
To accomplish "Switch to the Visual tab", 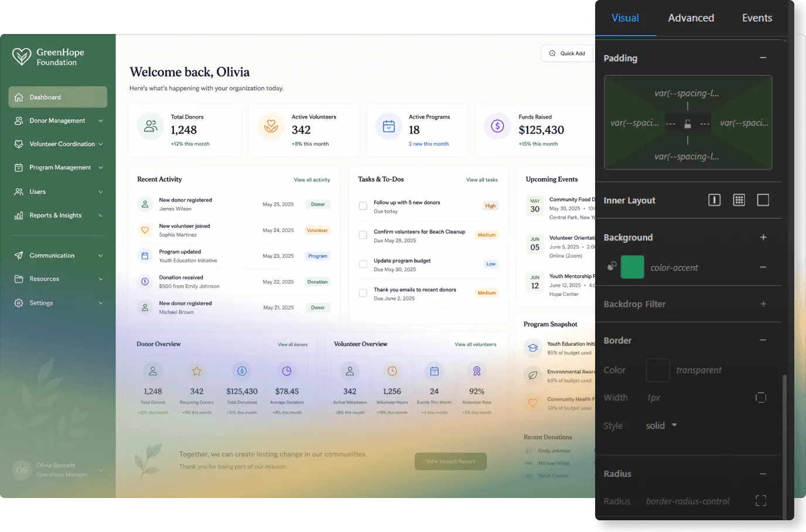I will point(625,18).
